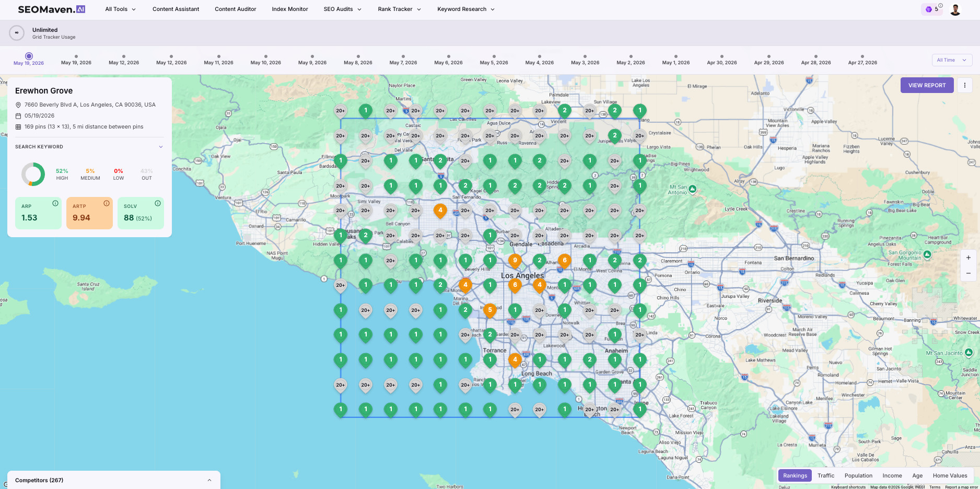
Task: Switch to the Home Values map layer
Action: pyautogui.click(x=950, y=475)
